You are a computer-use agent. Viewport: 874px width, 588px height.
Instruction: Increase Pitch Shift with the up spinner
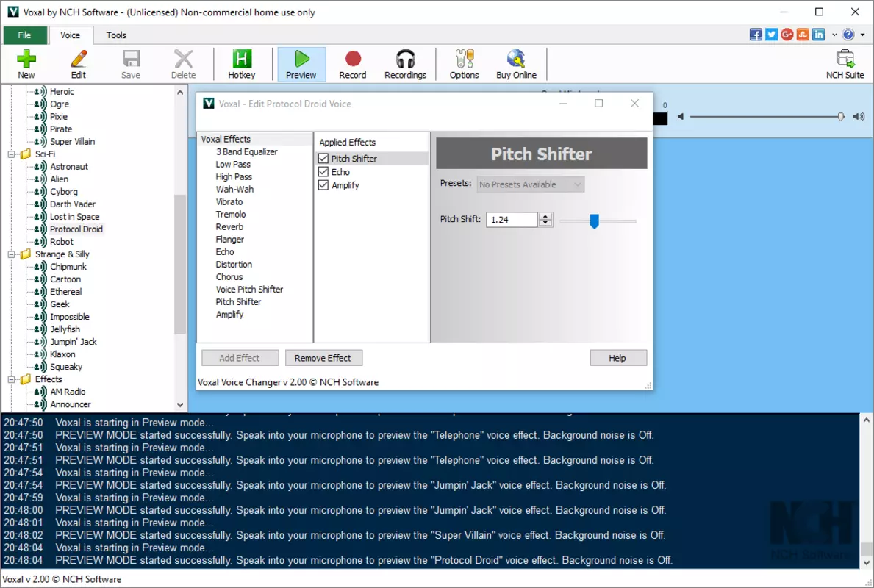pyautogui.click(x=545, y=215)
